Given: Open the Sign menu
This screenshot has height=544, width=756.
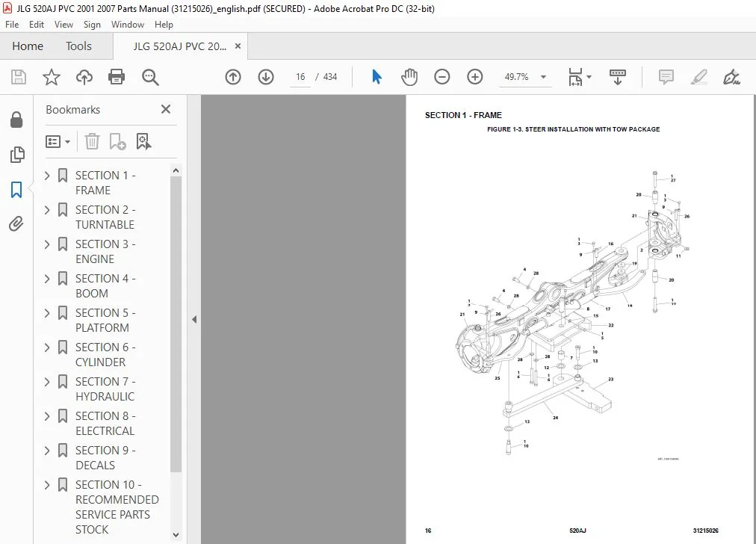Looking at the screenshot, I should pos(92,25).
